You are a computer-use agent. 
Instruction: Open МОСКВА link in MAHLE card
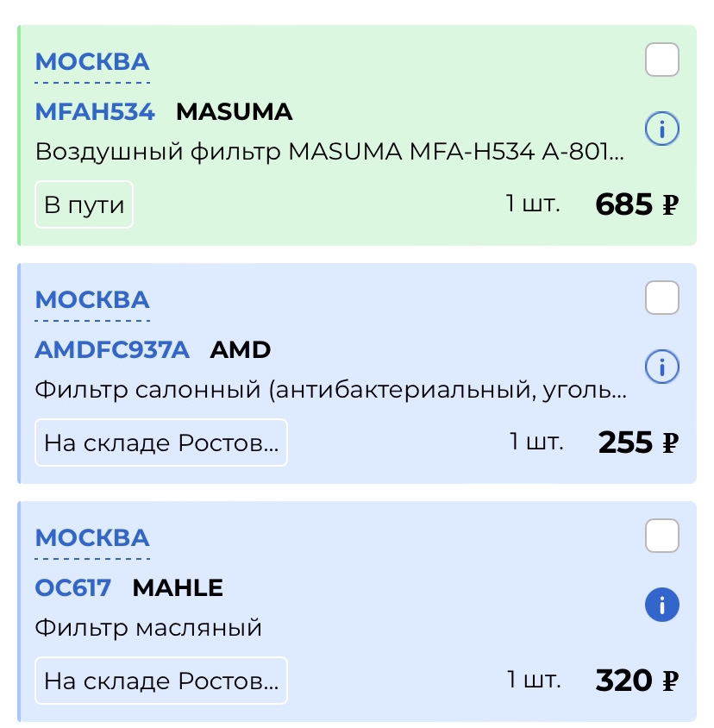click(x=92, y=538)
